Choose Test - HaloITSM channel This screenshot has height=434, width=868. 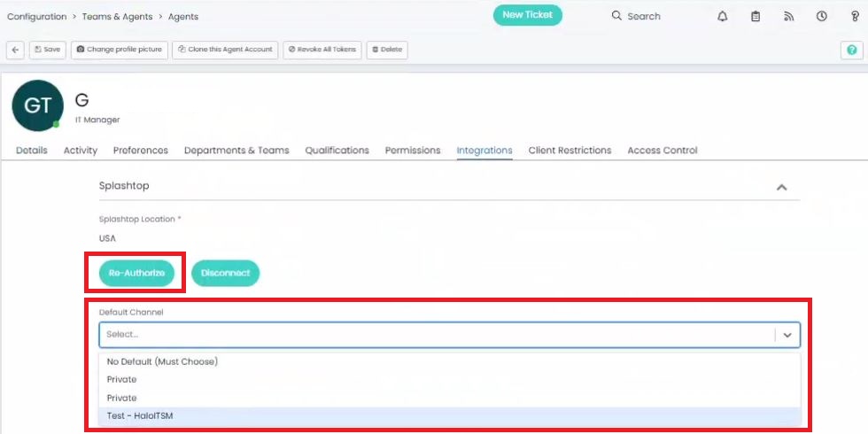point(450,416)
